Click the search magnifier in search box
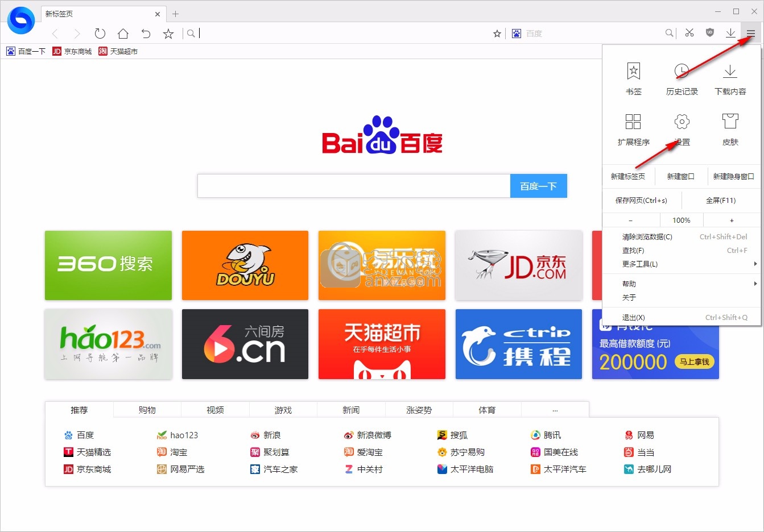The width and height of the screenshot is (764, 532). pyautogui.click(x=670, y=34)
